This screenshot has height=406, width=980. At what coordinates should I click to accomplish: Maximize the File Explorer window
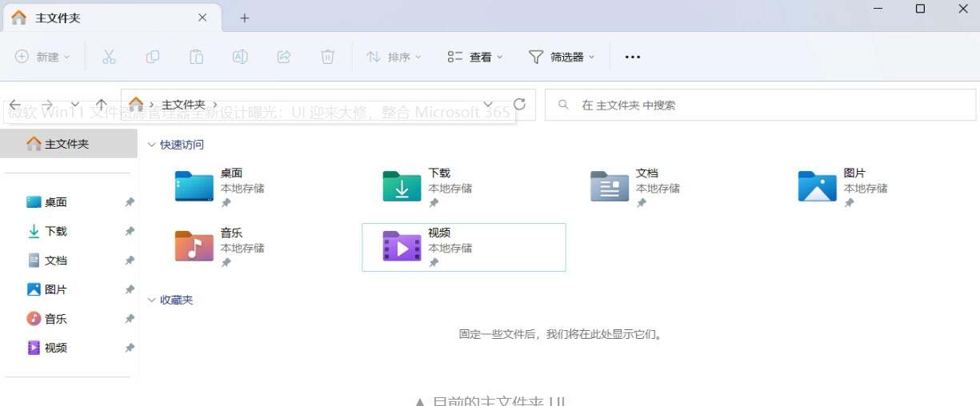point(920,9)
